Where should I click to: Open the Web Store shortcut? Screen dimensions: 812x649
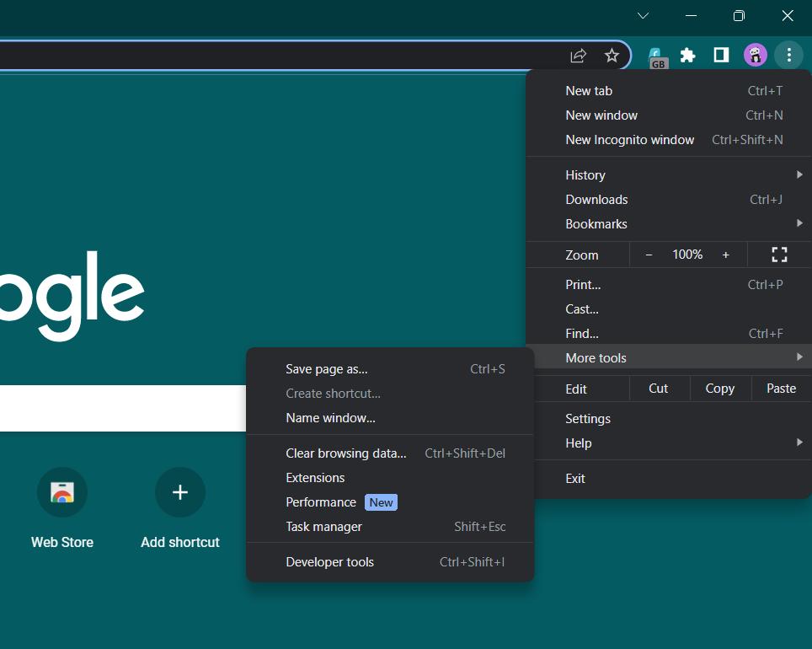pos(62,506)
